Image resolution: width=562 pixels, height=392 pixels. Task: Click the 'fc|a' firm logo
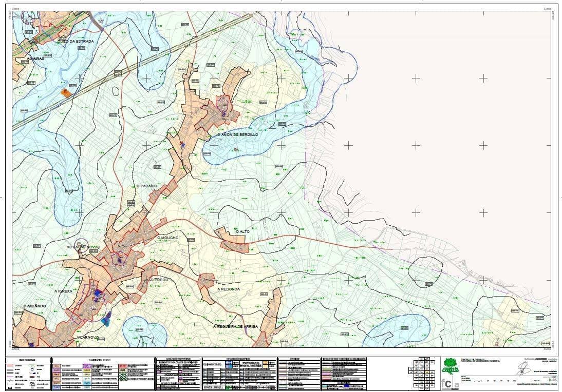pos(449,383)
